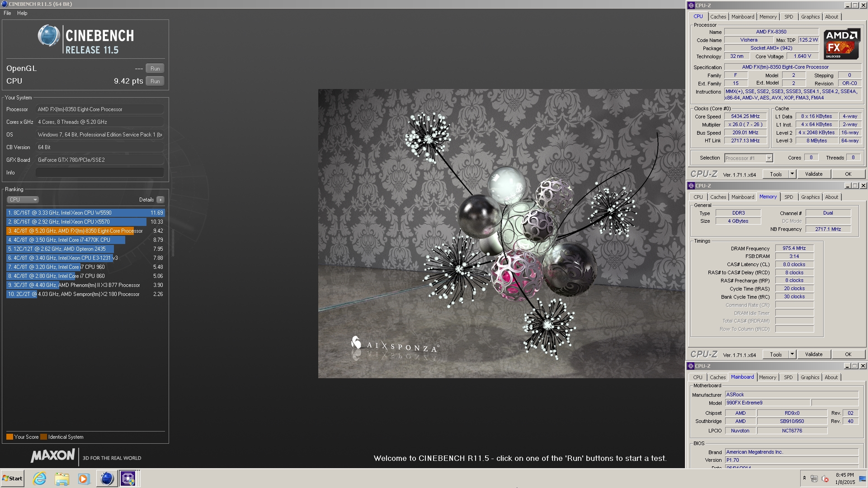Viewport: 868px width, 488px height.
Task: Click Tools button in middle CPU-Z window
Action: click(x=776, y=355)
